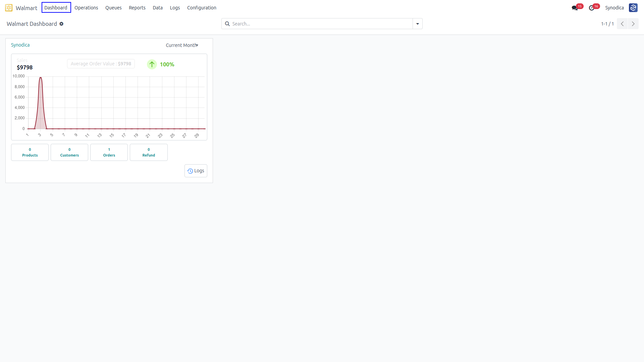The width and height of the screenshot is (644, 362).
Task: Open the Logs menu in top bar
Action: click(x=175, y=8)
